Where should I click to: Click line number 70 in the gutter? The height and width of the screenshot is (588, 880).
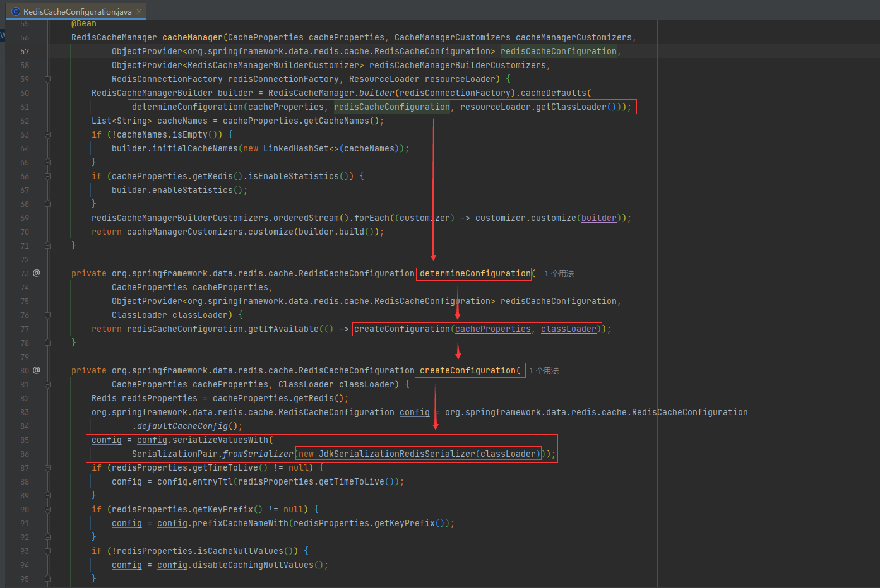25,232
